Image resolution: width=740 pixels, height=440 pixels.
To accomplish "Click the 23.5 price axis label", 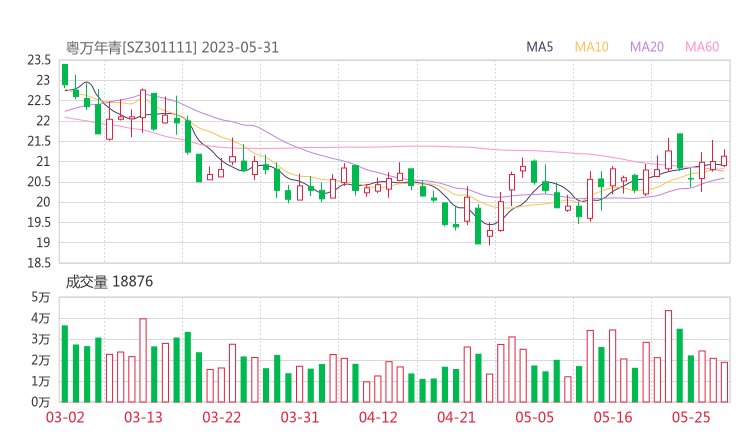I will pyautogui.click(x=39, y=60).
